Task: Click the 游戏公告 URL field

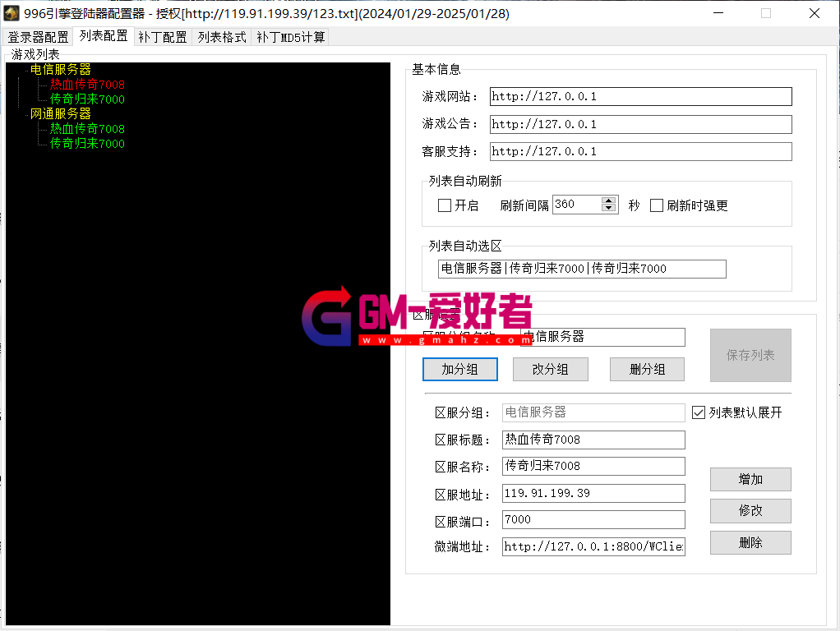Action: coord(641,124)
